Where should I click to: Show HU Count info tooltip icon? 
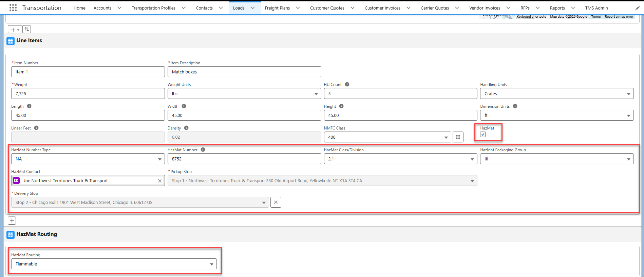[347, 84]
